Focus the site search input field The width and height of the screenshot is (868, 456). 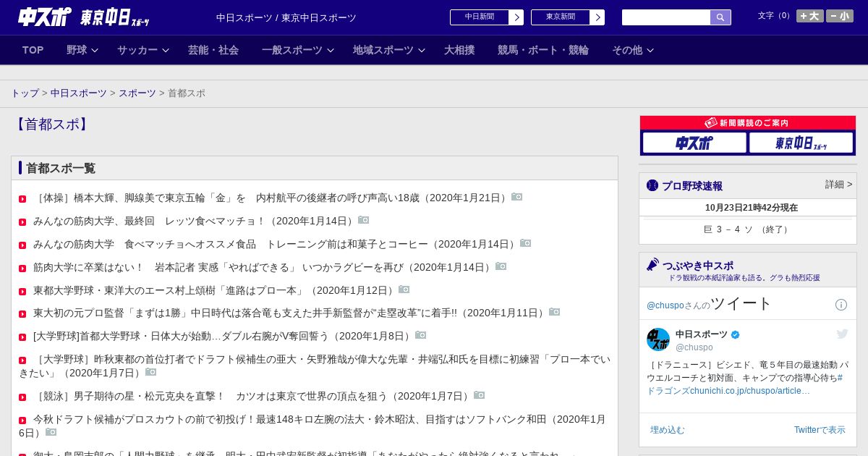pos(666,17)
